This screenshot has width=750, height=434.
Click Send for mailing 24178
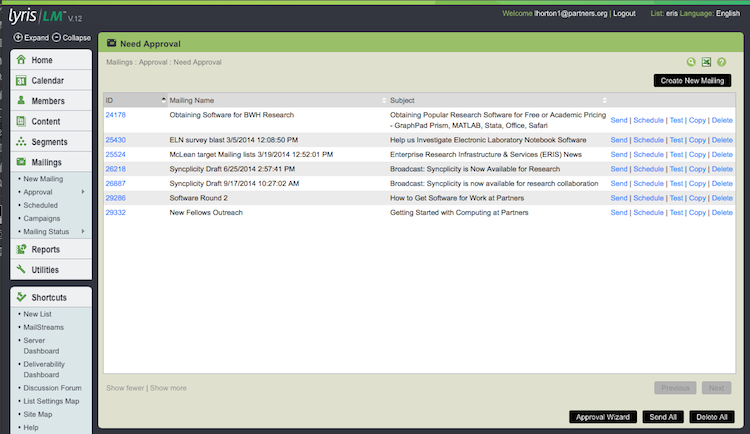(x=619, y=120)
